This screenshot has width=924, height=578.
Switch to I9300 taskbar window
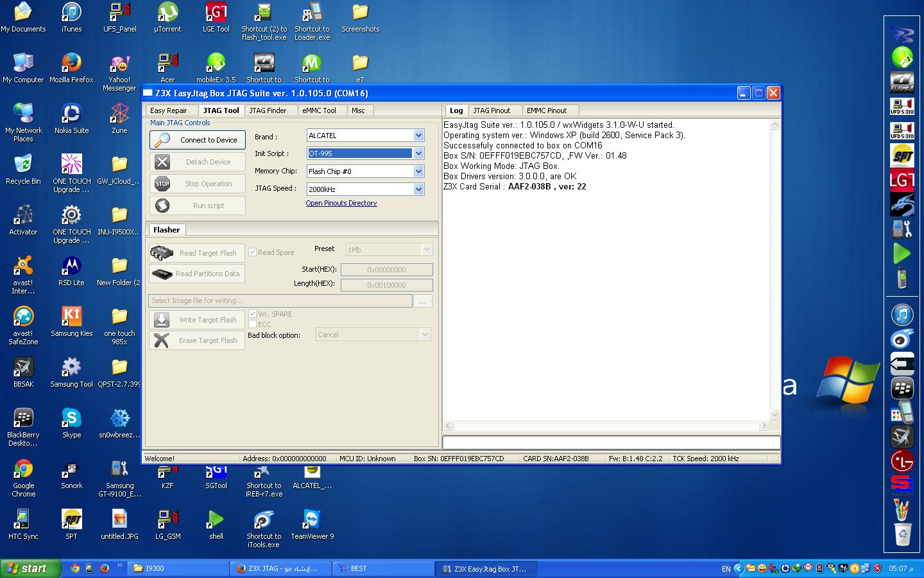178,568
